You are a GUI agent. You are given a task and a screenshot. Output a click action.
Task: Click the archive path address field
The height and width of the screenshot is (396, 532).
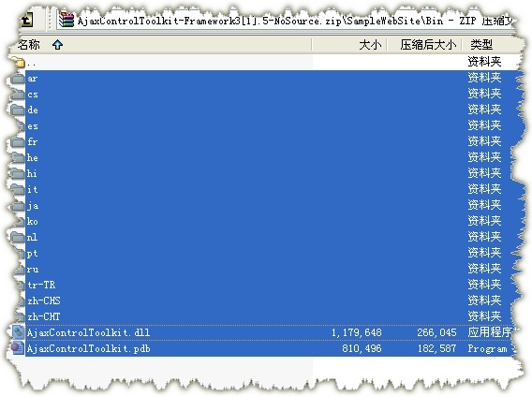coord(286,21)
